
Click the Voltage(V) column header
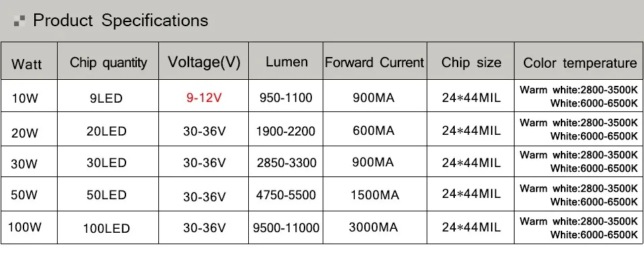204,62
